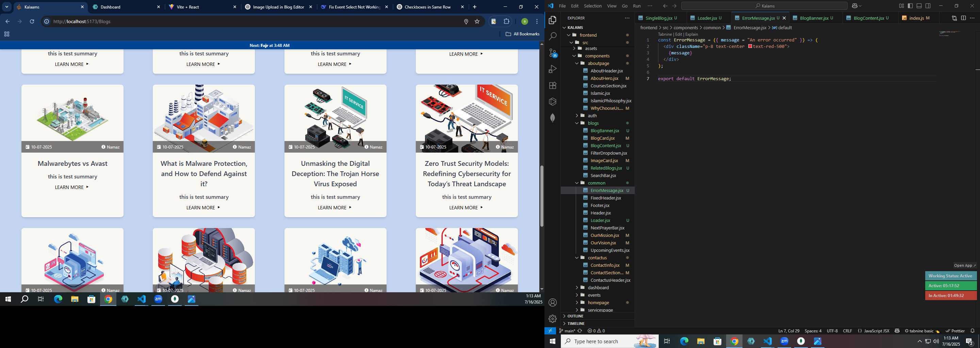This screenshot has height=348, width=980.
Task: Click the Kalams command center search box
Action: click(764, 6)
